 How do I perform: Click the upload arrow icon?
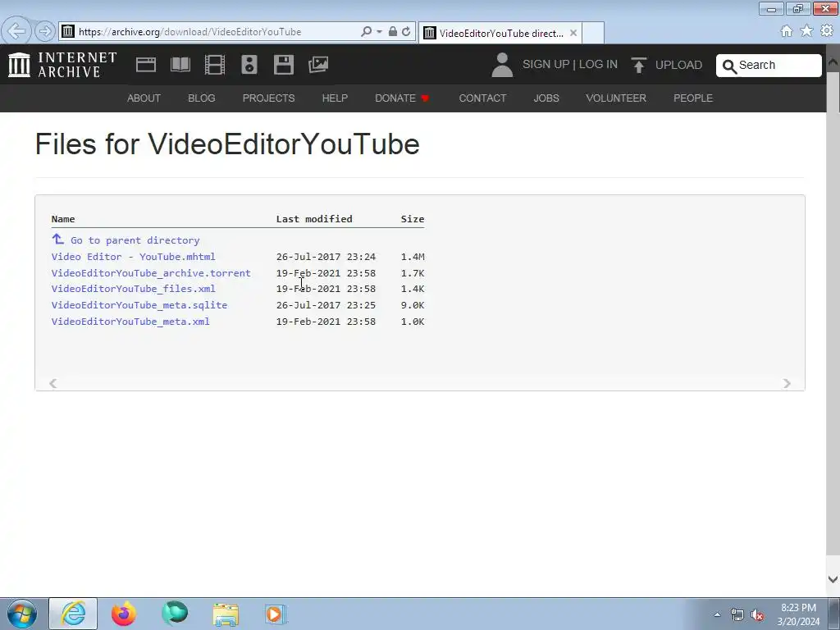click(x=638, y=65)
